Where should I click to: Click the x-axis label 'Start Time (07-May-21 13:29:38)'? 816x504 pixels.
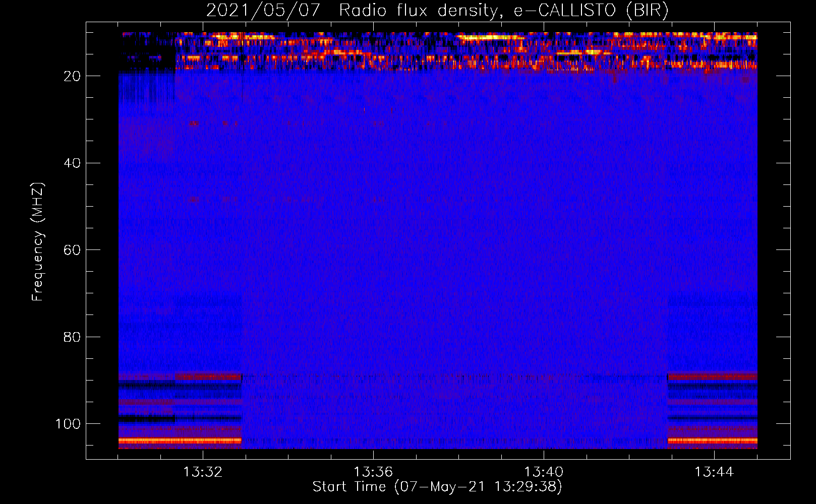tap(437, 487)
